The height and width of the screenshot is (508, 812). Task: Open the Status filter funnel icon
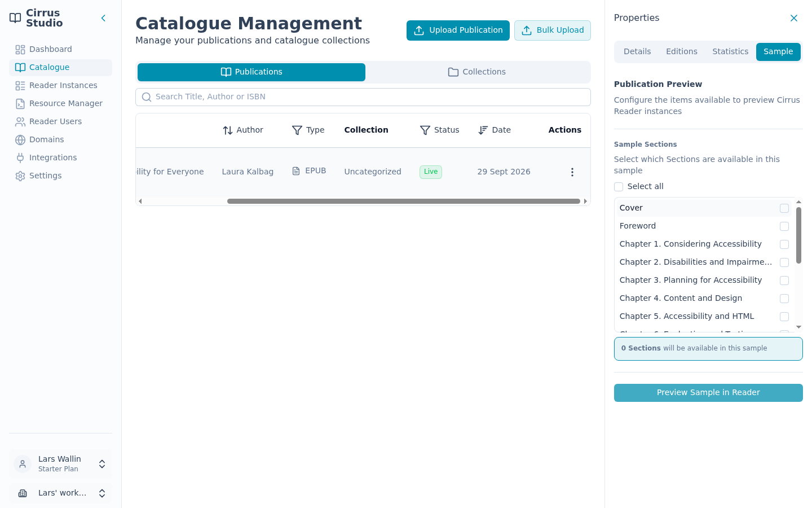pos(425,130)
